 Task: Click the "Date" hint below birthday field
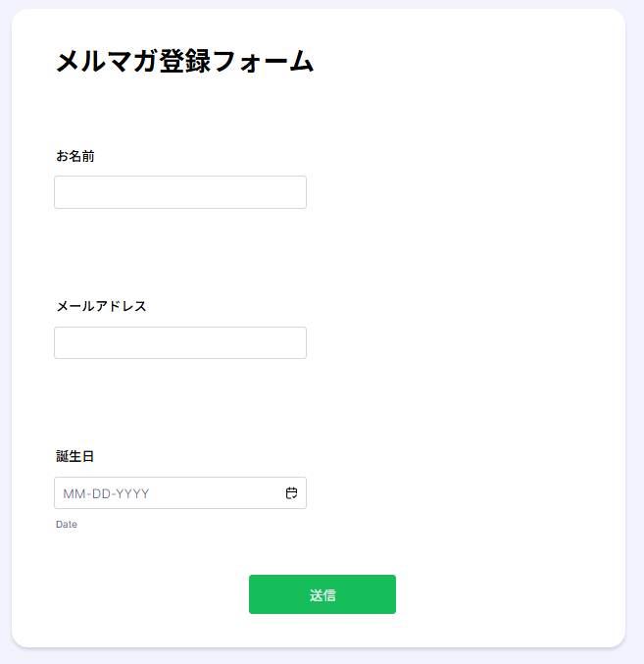67,525
